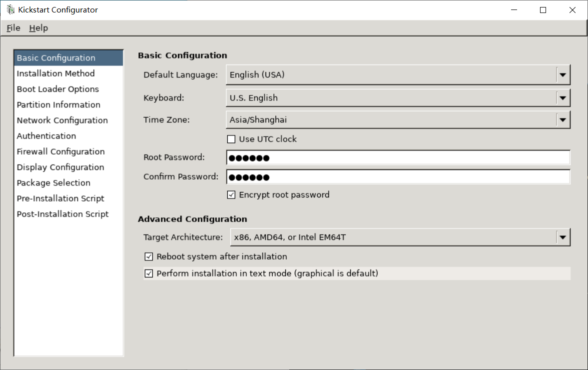Open the Default Language combo box
Screen dimensions: 588x370
tap(398, 74)
